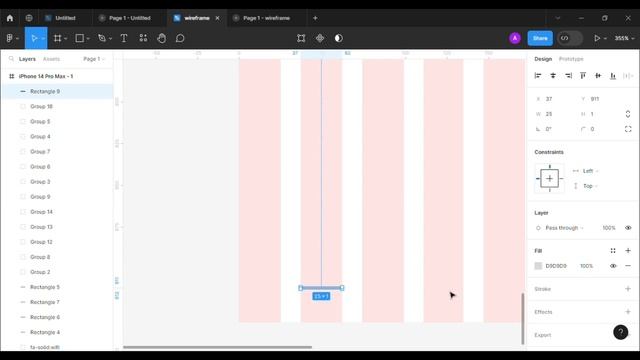640x360 pixels.
Task: Click the search icon in the Layers panel
Action: pos(11,59)
